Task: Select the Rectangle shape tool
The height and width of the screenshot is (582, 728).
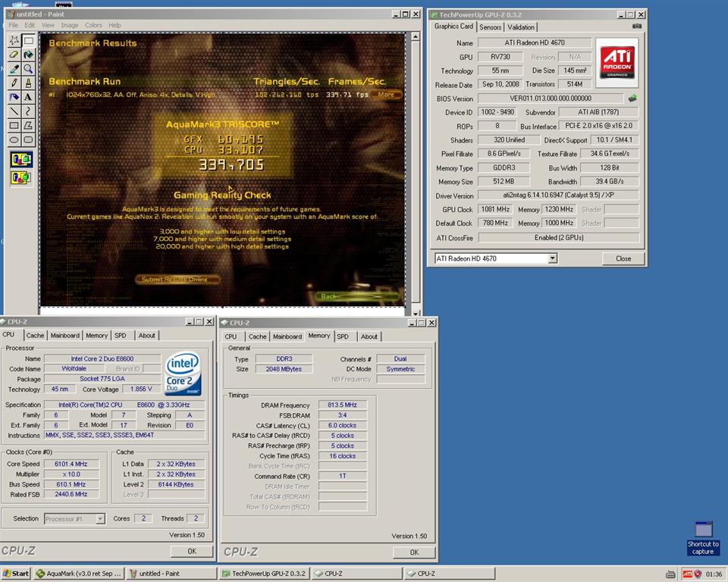Action: coord(14,125)
